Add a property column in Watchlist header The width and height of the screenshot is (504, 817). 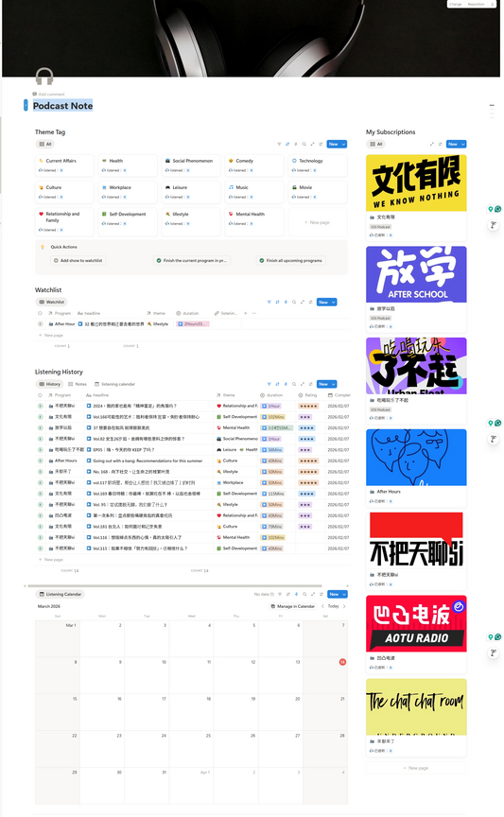[x=246, y=313]
